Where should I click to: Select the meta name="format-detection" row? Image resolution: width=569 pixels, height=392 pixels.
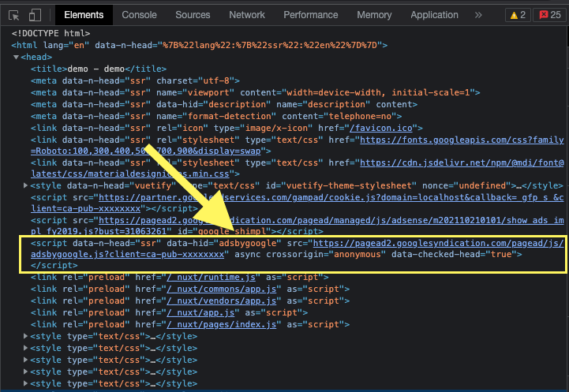[216, 117]
